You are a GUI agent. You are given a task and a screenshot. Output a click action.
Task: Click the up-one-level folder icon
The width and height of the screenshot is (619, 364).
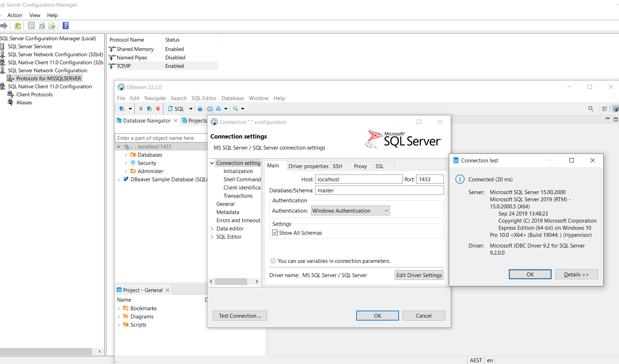[x=18, y=26]
